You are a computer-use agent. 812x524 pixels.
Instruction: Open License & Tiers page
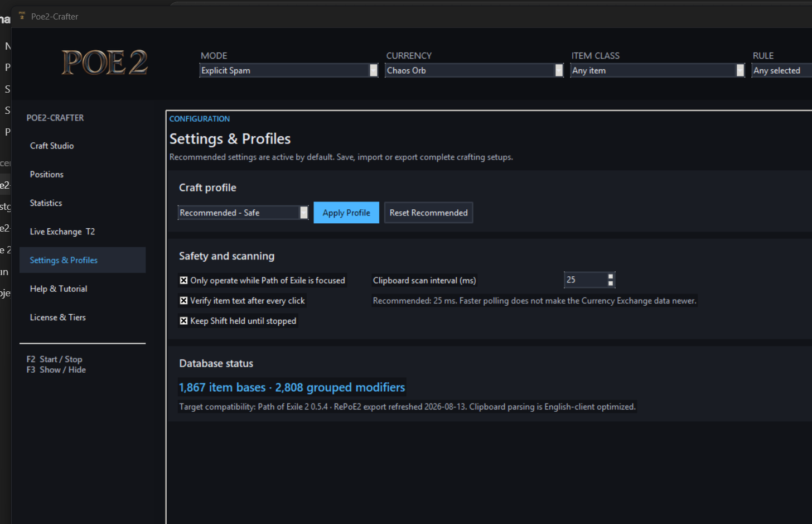[83, 317]
